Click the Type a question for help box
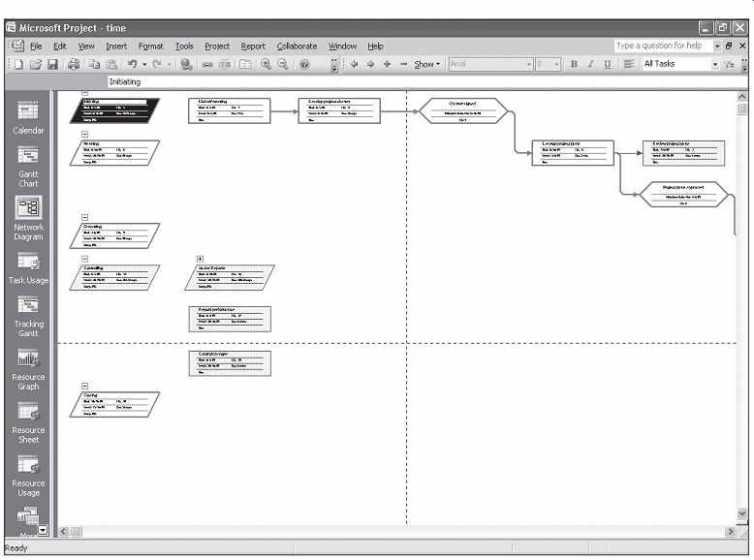 click(x=663, y=46)
